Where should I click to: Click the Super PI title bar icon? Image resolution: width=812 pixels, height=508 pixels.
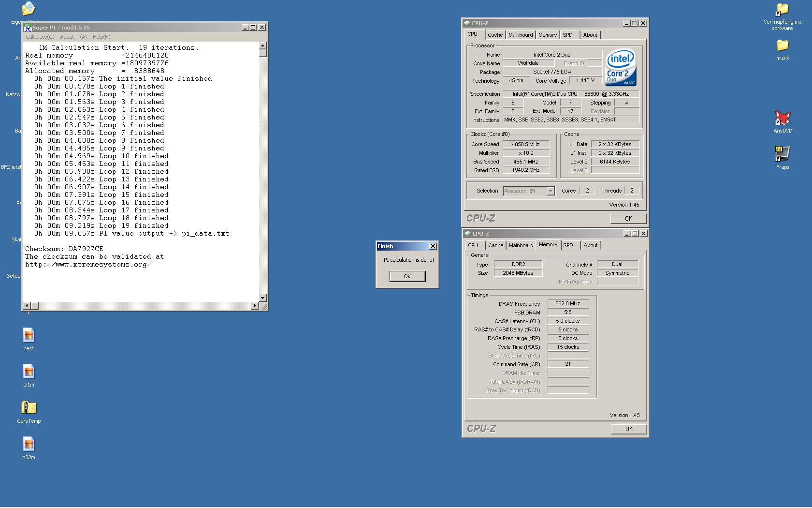point(28,28)
